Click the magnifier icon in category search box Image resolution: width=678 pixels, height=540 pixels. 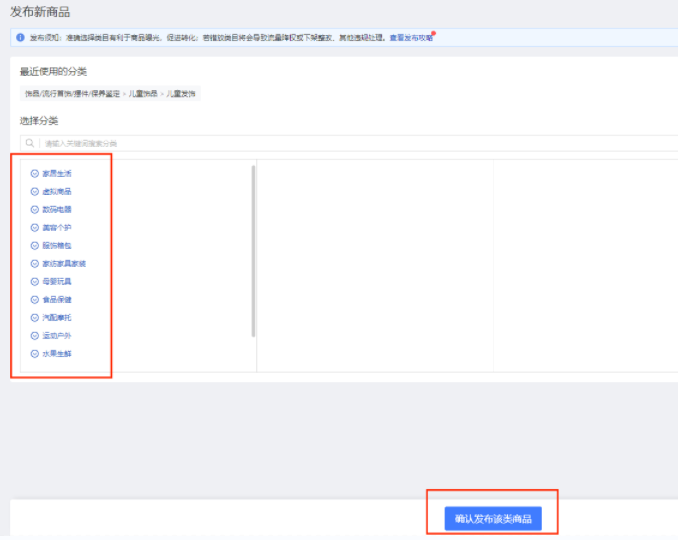[x=29, y=143]
